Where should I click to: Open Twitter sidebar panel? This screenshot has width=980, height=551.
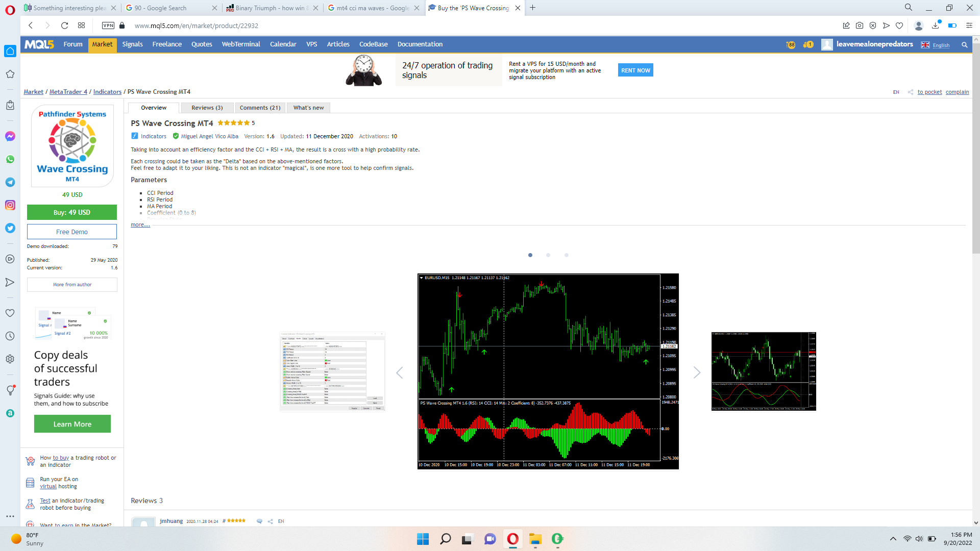point(10,228)
